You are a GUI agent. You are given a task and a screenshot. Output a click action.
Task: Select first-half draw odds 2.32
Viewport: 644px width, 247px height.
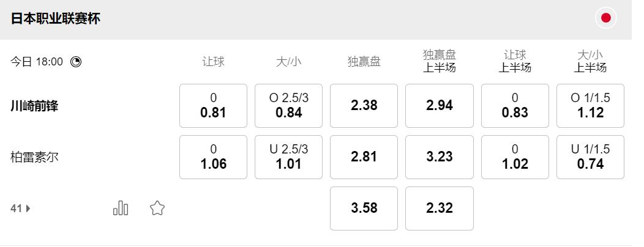(x=439, y=208)
